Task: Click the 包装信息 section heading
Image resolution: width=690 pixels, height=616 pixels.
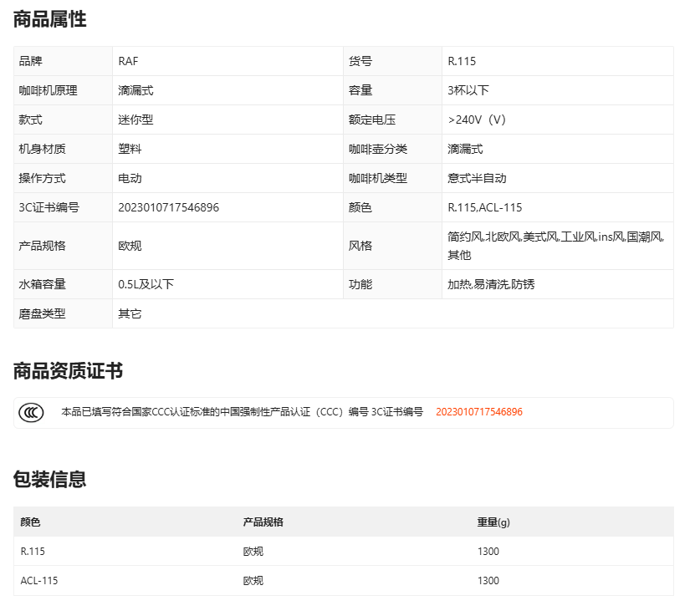Action: (x=49, y=479)
